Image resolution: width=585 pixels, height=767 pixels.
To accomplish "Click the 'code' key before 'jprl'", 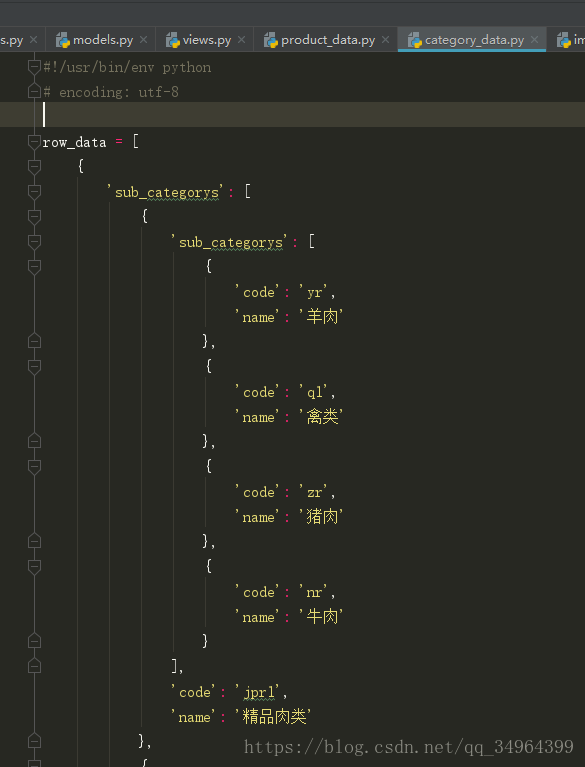I will point(194,693).
